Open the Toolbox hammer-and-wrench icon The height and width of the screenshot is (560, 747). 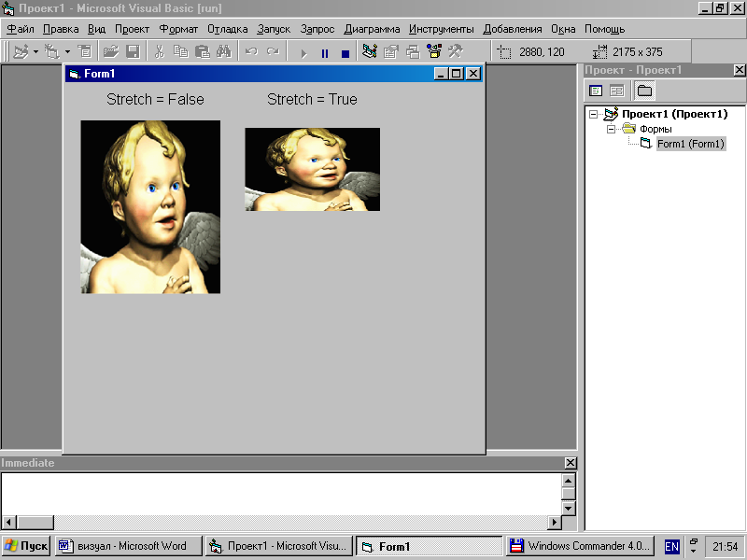pos(456,51)
